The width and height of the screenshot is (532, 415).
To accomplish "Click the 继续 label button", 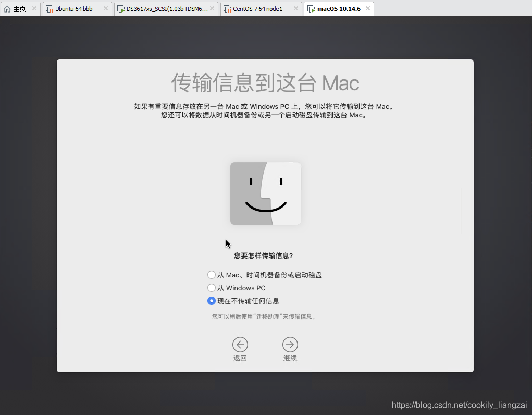I will (290, 358).
